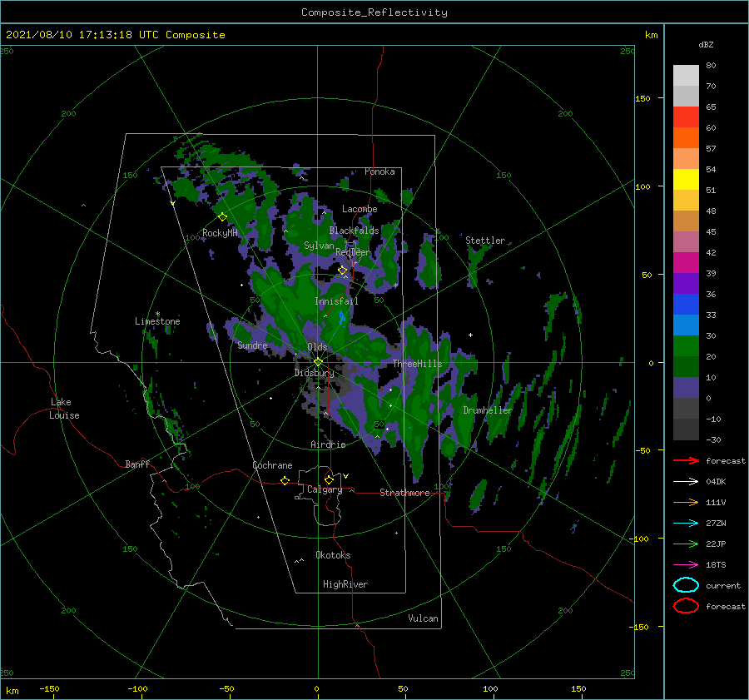Select the Limestone label
The image size is (749, 700).
[x=157, y=321]
